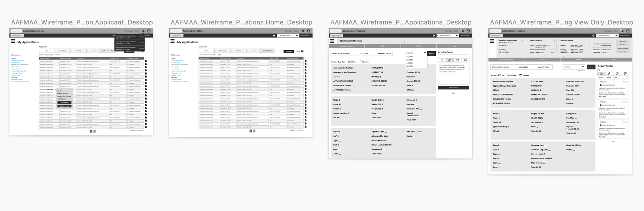
Task: Open user avatar in the Applicant wireframe header
Action: tap(149, 31)
